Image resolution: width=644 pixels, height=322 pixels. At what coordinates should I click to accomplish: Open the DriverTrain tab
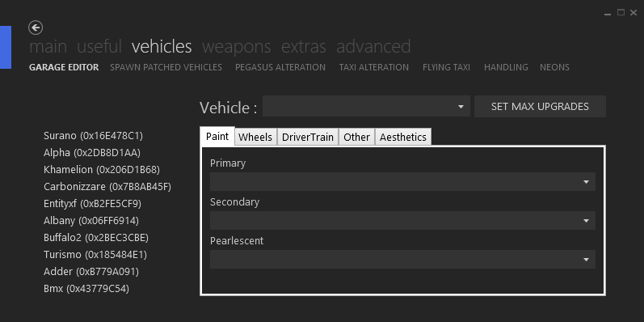pyautogui.click(x=308, y=137)
